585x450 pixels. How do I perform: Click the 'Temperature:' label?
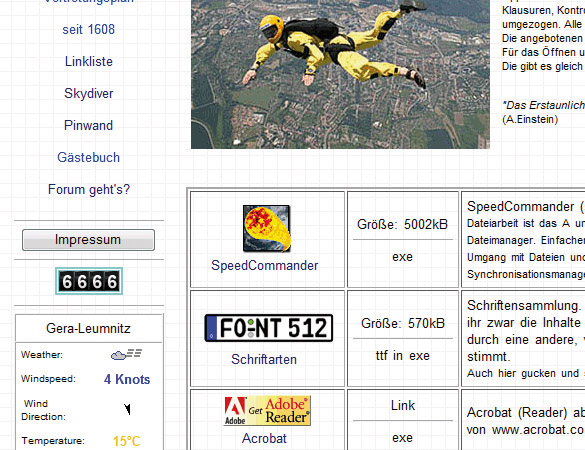(53, 441)
